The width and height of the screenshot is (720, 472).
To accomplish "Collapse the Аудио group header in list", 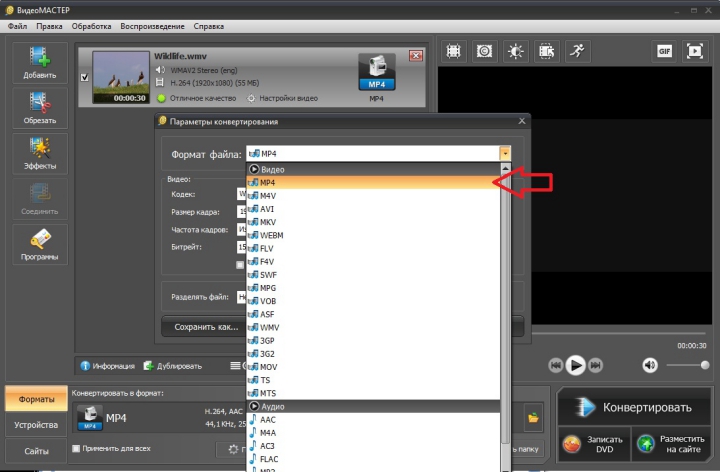I will (373, 406).
